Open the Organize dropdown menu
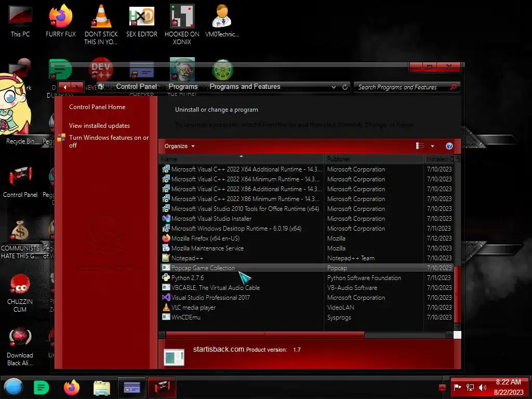The width and height of the screenshot is (532, 399). tap(179, 146)
